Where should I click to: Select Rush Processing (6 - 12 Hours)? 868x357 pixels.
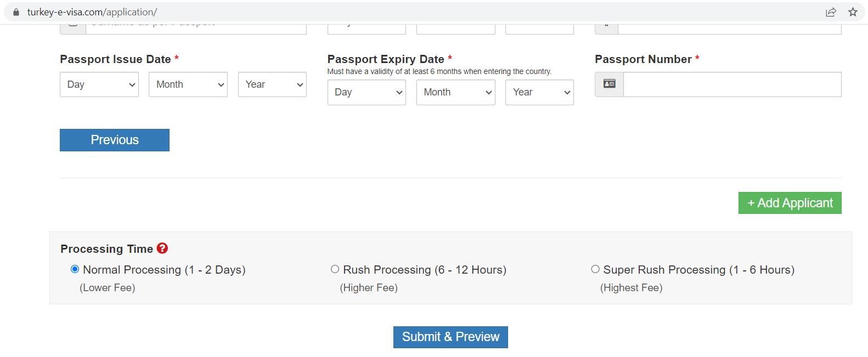click(x=335, y=269)
